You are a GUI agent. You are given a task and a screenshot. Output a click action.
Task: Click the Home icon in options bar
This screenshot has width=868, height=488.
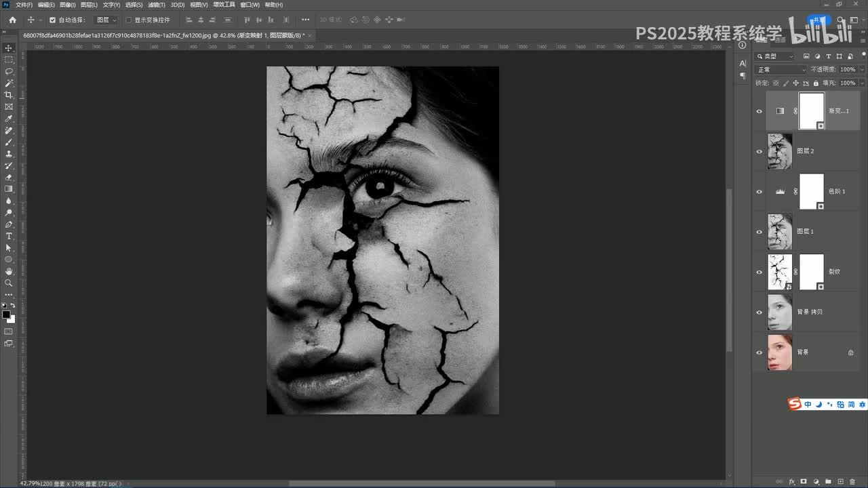coord(12,20)
